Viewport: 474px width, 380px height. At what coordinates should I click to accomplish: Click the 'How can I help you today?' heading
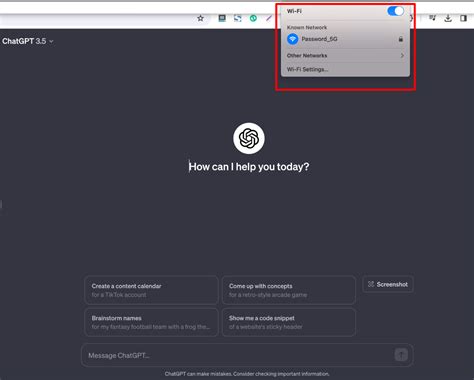click(249, 166)
